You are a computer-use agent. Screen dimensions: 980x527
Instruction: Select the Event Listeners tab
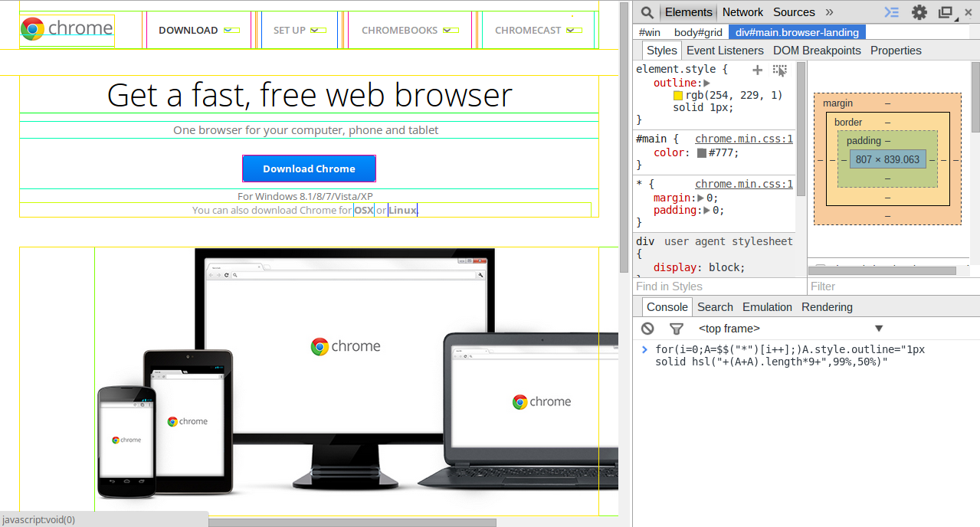click(x=725, y=51)
